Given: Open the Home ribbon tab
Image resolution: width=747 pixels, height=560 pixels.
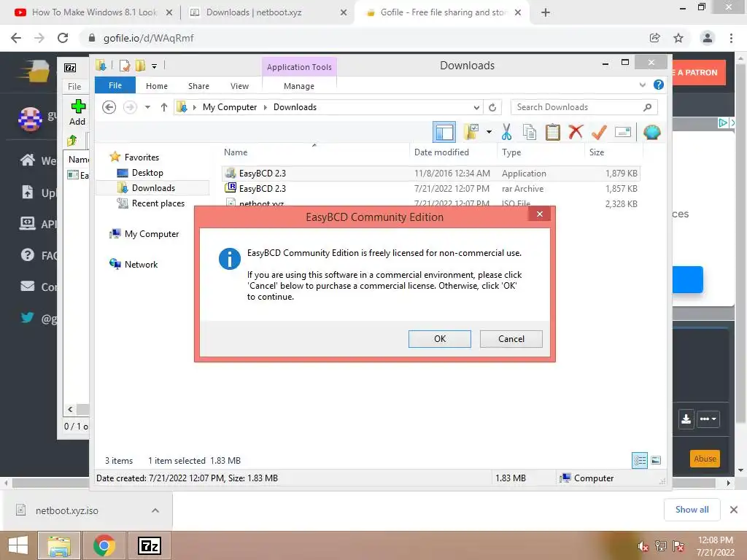Looking at the screenshot, I should coord(156,86).
